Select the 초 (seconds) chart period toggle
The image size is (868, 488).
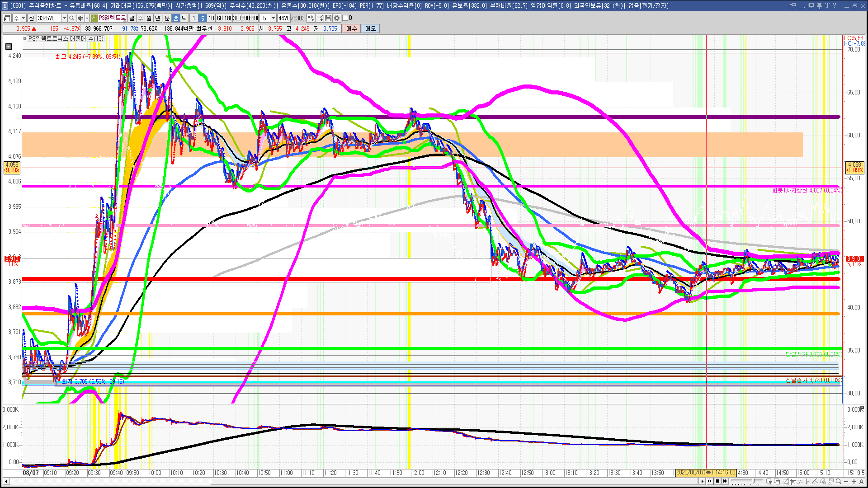(176, 18)
